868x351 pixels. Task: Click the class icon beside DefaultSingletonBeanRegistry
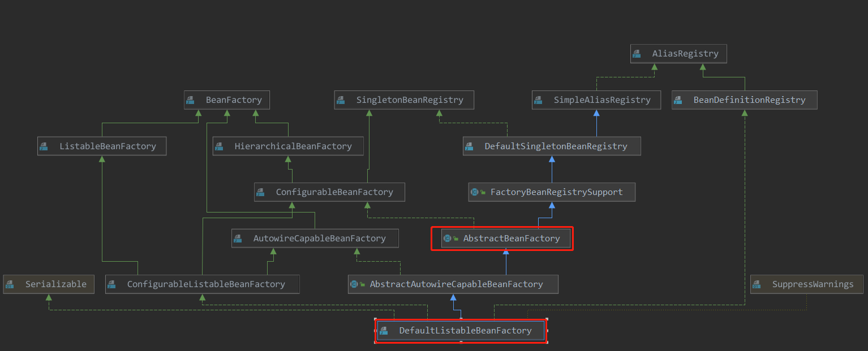(470, 146)
